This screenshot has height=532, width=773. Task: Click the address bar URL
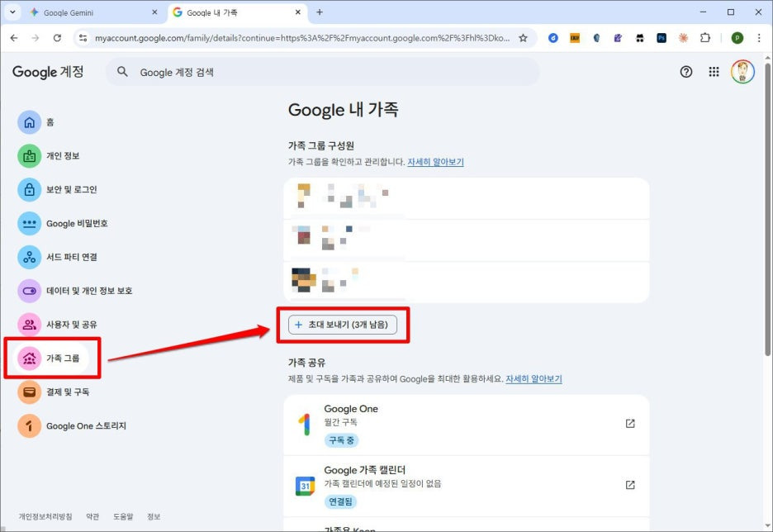(301, 38)
